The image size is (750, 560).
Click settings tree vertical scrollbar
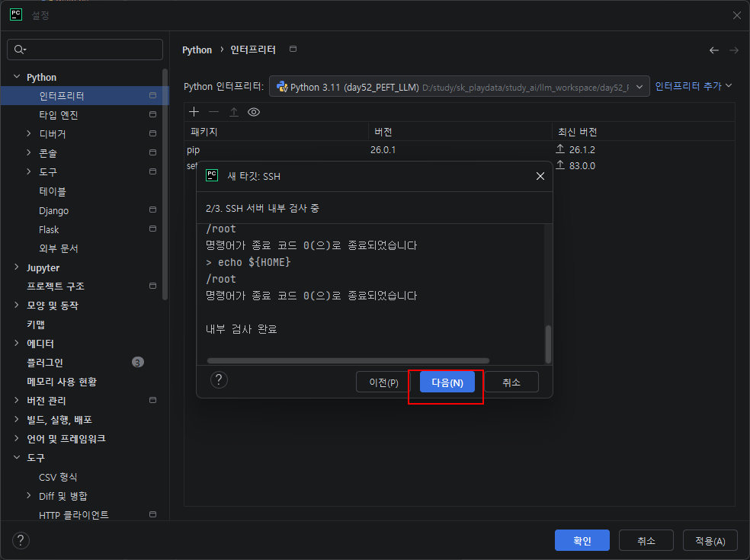[x=165, y=184]
